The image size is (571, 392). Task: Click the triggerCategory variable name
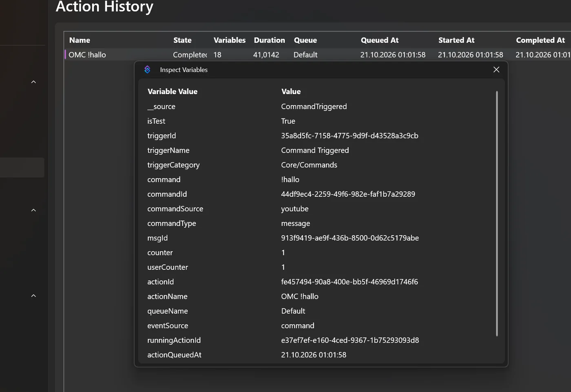coord(173,165)
